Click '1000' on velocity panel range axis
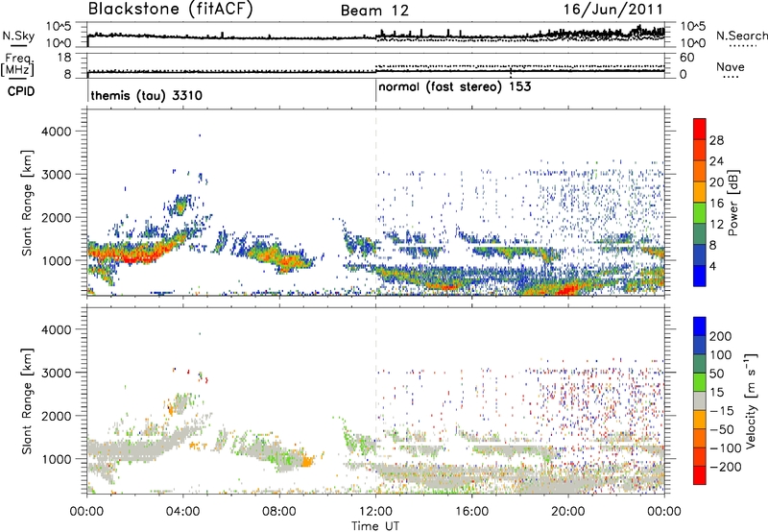768x532 pixels. [56, 459]
